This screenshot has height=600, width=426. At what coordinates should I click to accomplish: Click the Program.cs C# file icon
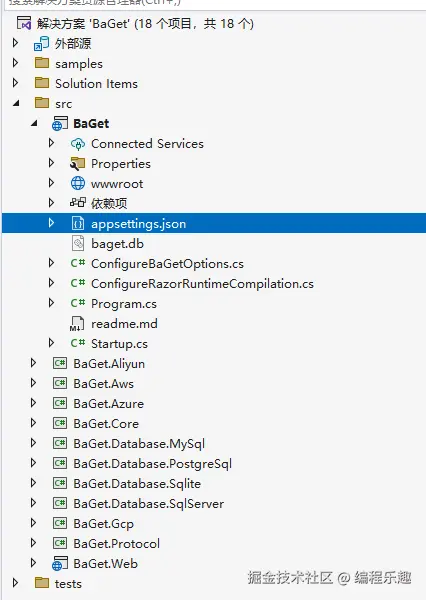click(78, 303)
